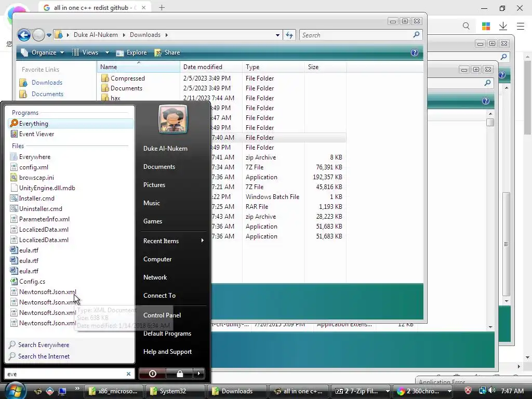
Task: Open Help and Support
Action: pyautogui.click(x=168, y=352)
